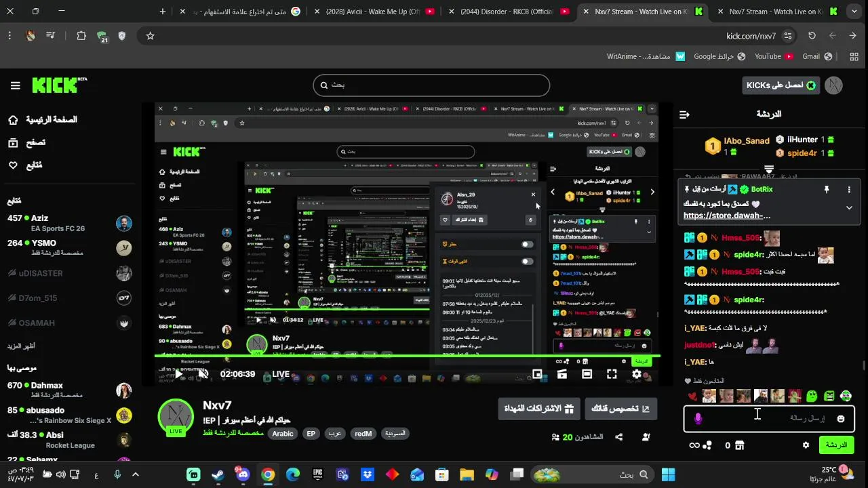Image resolution: width=868 pixels, height=488 pixels.
Task: Open chat settings gear icon
Action: pos(806,445)
